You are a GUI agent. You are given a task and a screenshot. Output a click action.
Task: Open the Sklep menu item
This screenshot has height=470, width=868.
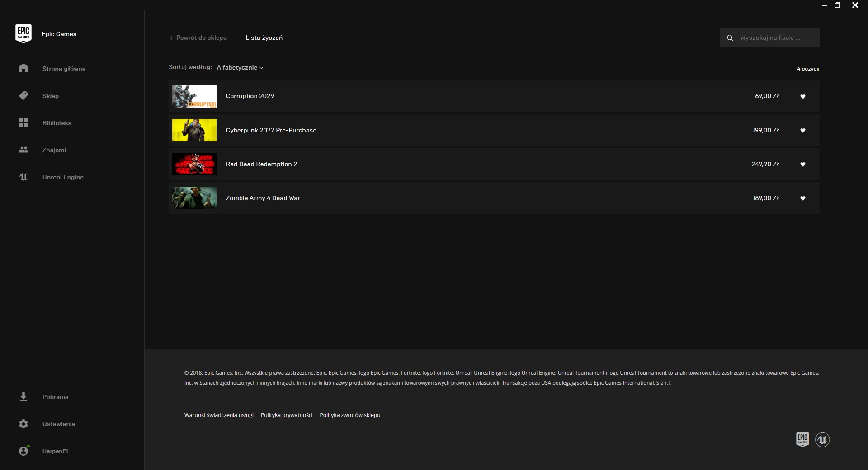click(x=51, y=96)
